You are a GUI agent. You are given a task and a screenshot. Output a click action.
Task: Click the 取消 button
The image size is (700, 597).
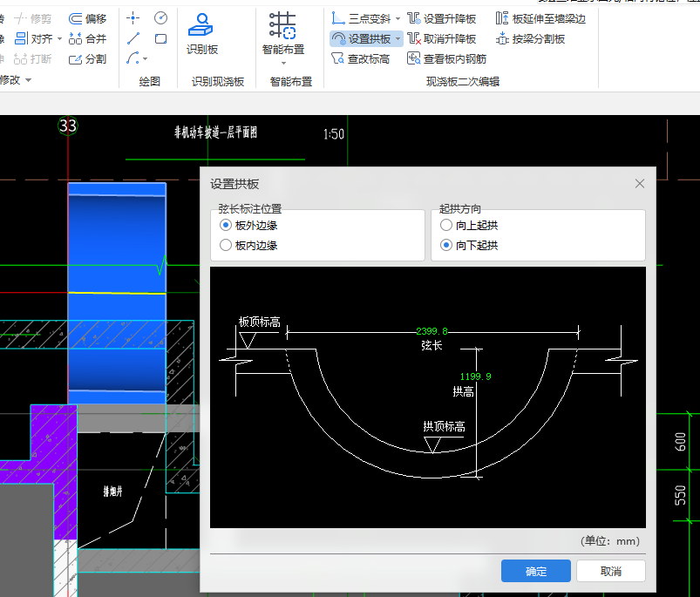611,571
